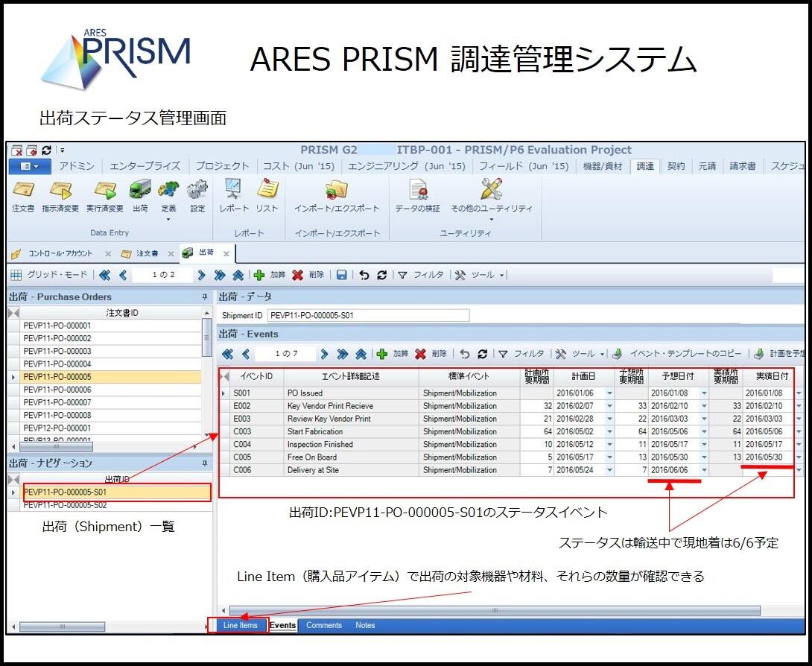Open the 請求書 ribbon tab
The height and width of the screenshot is (666, 812).
743,166
